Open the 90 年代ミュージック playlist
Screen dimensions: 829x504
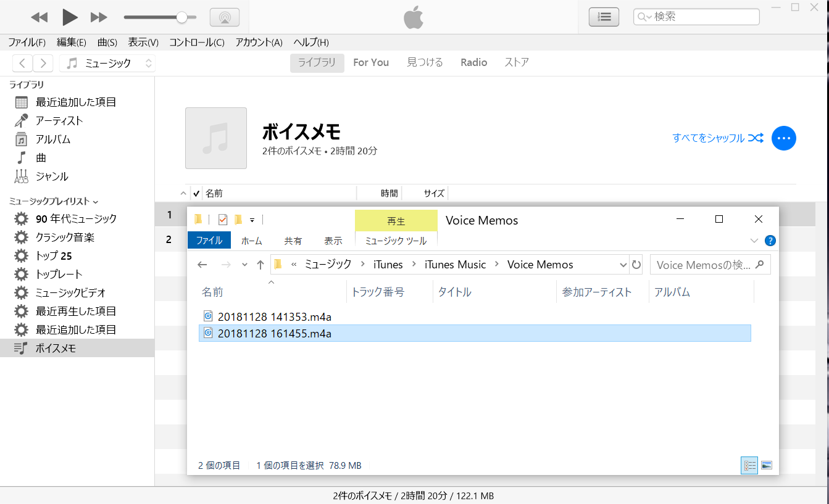tap(77, 218)
